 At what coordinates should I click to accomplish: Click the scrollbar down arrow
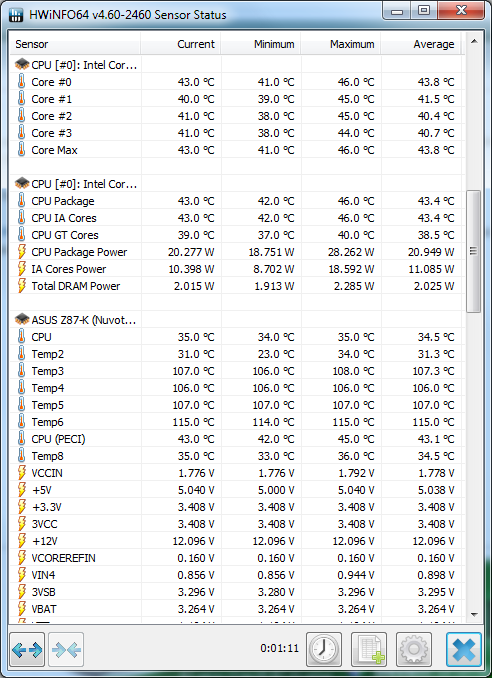[474, 614]
